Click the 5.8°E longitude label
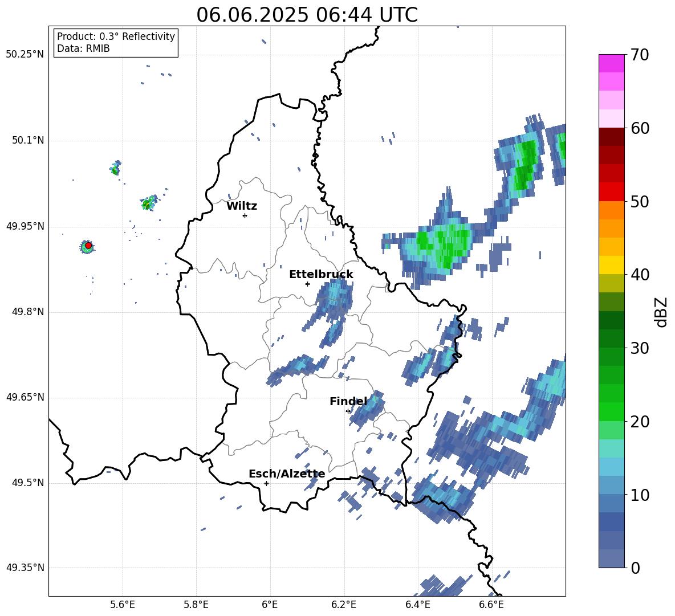The width and height of the screenshot is (675, 616). pos(196,605)
